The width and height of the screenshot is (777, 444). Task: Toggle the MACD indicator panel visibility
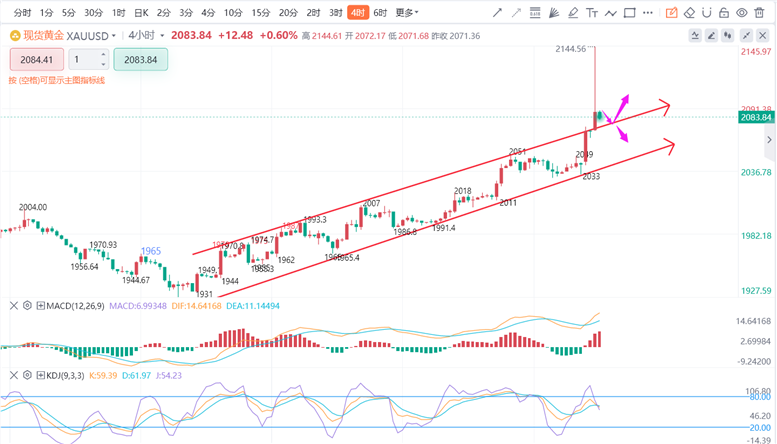tap(13, 305)
